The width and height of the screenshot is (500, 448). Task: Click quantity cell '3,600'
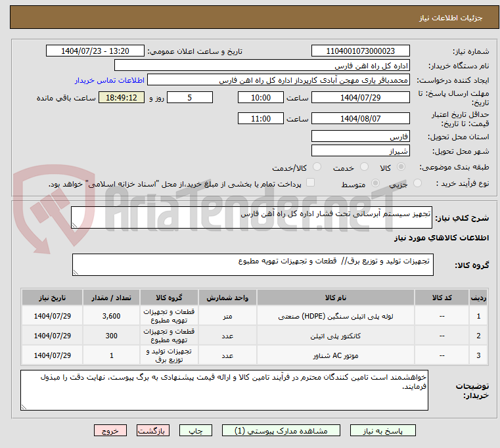click(111, 316)
